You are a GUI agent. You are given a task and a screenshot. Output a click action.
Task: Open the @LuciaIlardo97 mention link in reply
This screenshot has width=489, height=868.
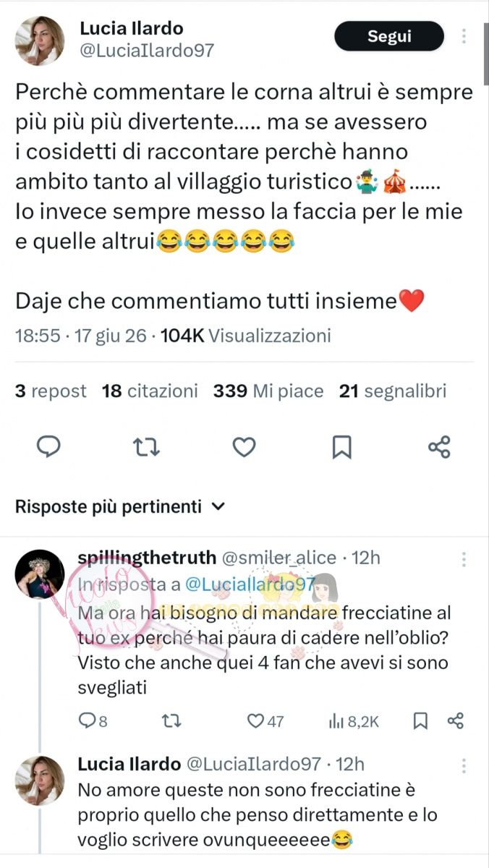click(249, 585)
